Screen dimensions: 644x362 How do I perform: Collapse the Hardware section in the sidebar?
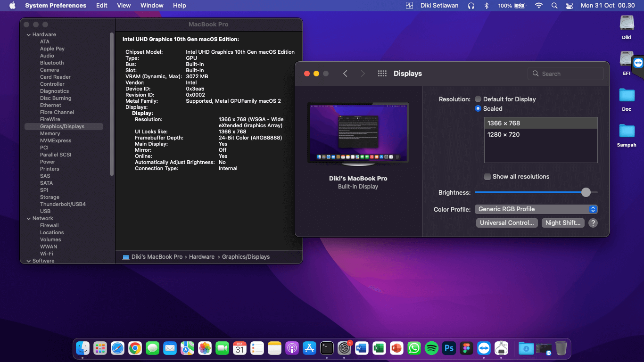pos(28,34)
